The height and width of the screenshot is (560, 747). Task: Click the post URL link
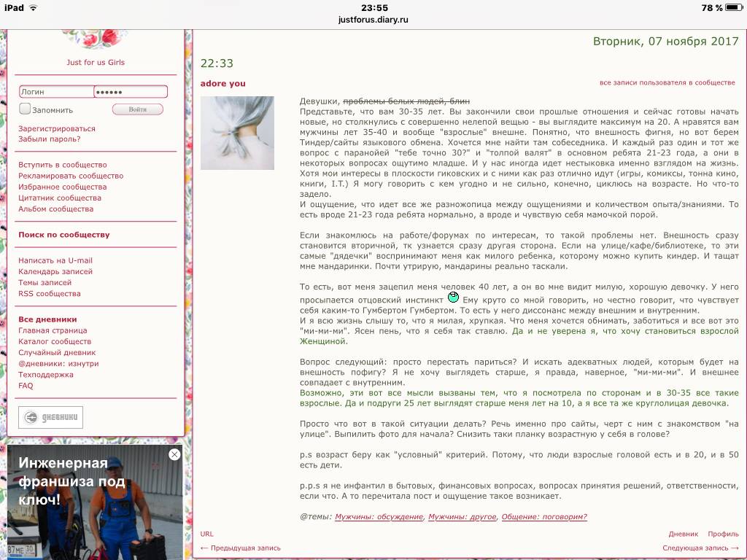click(206, 534)
